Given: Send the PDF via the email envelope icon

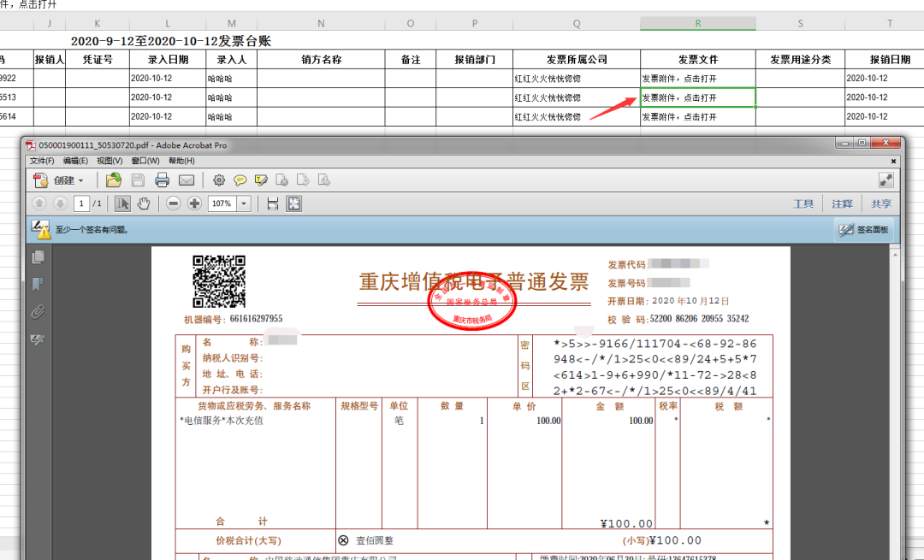Looking at the screenshot, I should (x=186, y=180).
